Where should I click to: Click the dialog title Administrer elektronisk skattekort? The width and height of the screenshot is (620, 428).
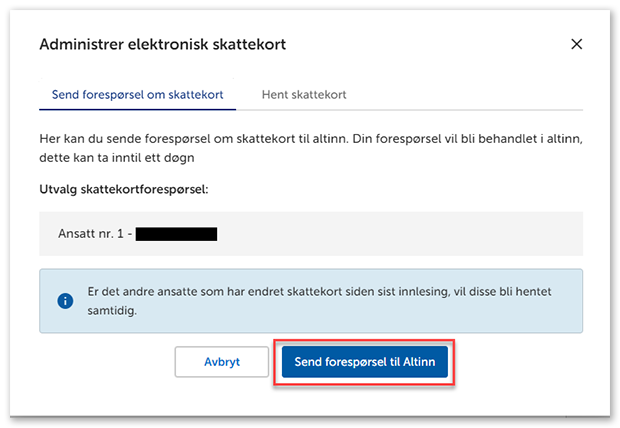pyautogui.click(x=163, y=45)
